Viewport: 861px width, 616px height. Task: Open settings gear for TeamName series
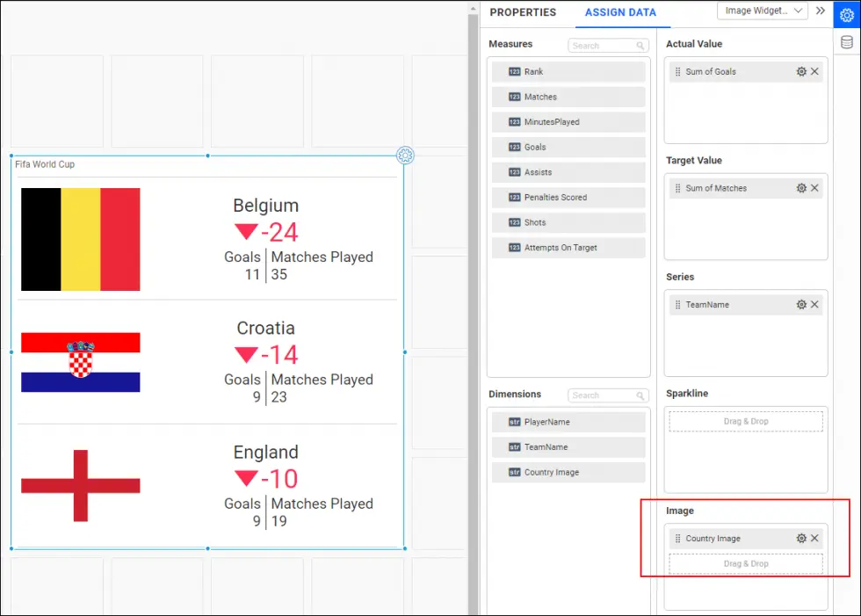[x=801, y=305]
